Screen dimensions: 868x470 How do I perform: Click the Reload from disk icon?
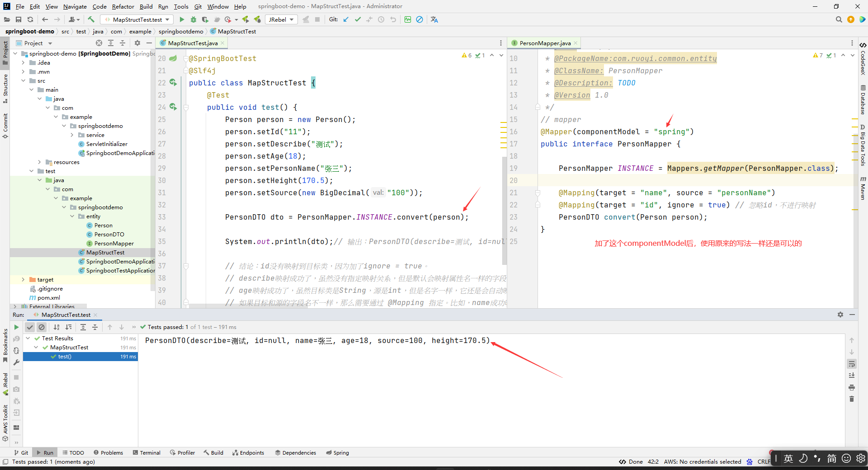coord(30,19)
